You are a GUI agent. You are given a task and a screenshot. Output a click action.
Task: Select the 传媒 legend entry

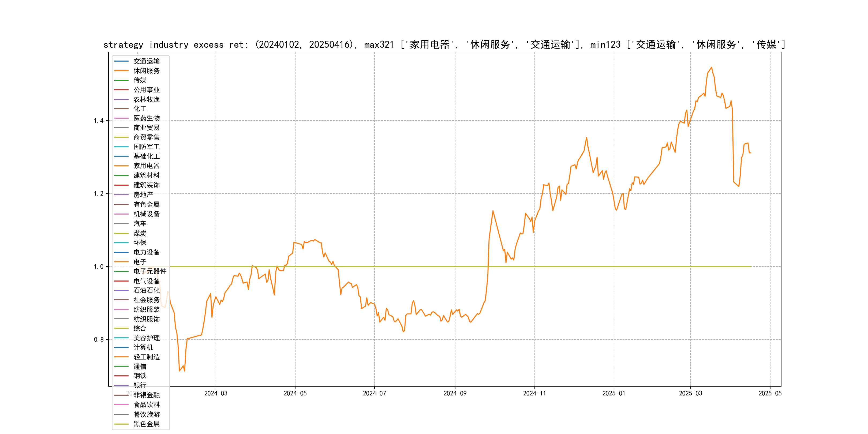(140, 80)
